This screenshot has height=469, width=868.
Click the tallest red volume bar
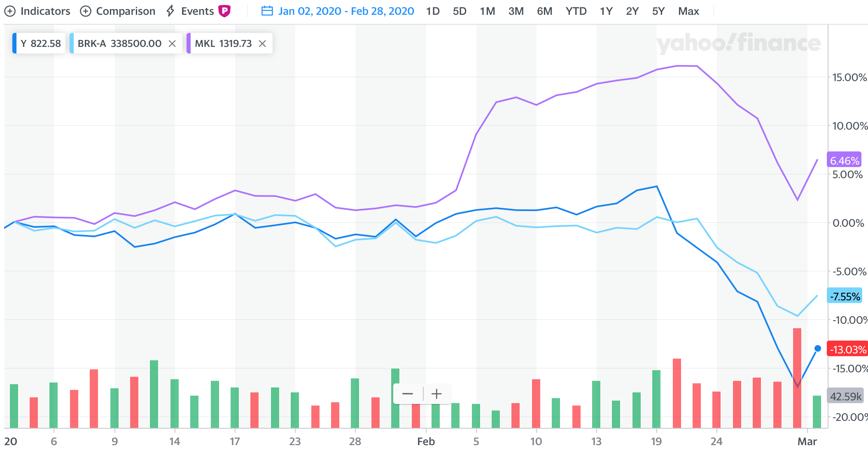click(797, 378)
